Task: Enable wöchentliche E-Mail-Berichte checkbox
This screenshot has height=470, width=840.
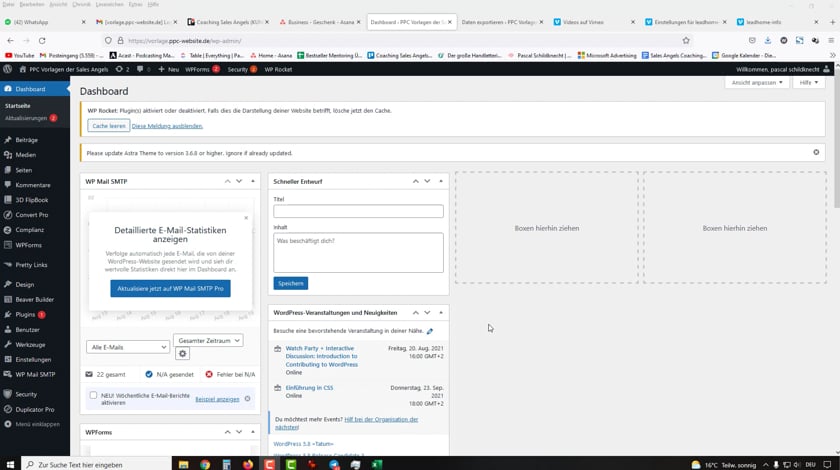Action: click(93, 395)
